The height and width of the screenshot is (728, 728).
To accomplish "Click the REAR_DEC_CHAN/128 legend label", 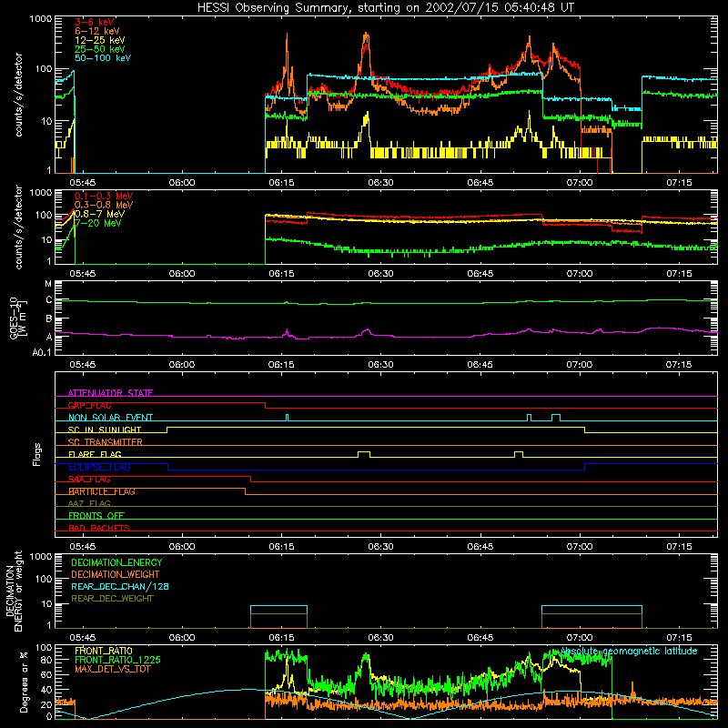I will [x=120, y=586].
